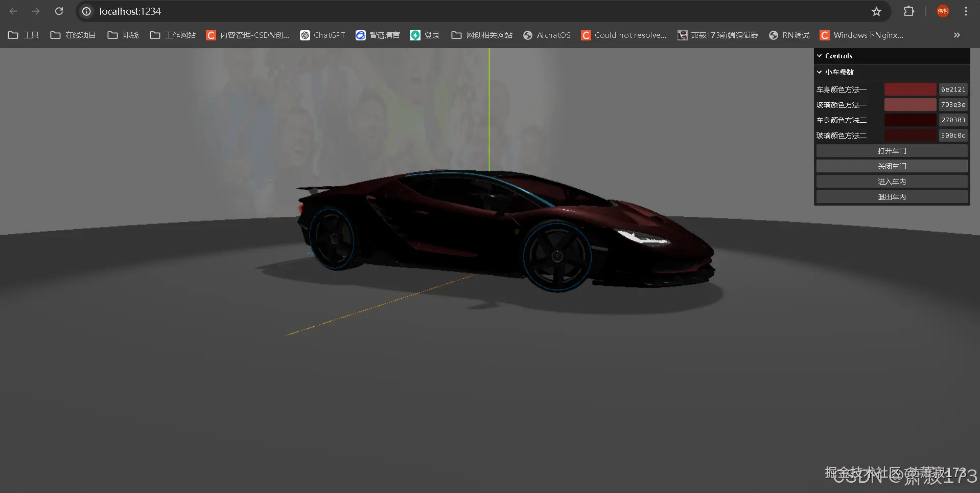Screen dimensions: 980x493
Task: Open the browser three-dot menu
Action: [966, 11]
